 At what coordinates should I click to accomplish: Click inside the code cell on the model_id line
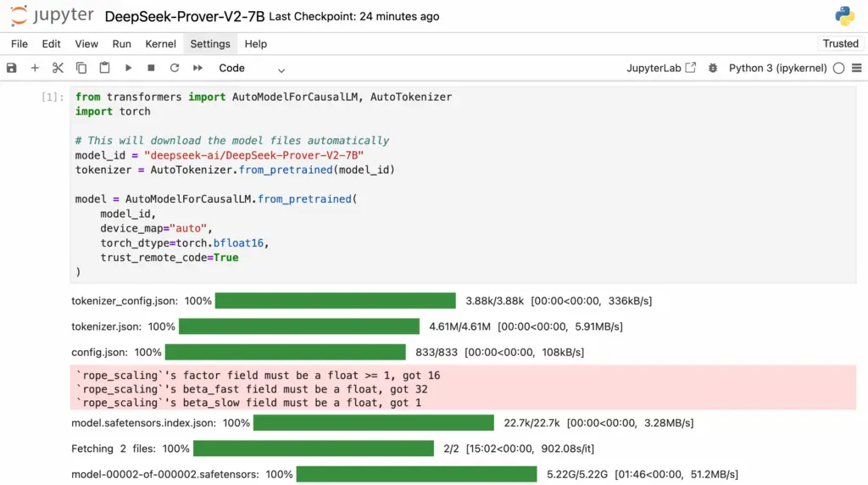[x=220, y=155]
